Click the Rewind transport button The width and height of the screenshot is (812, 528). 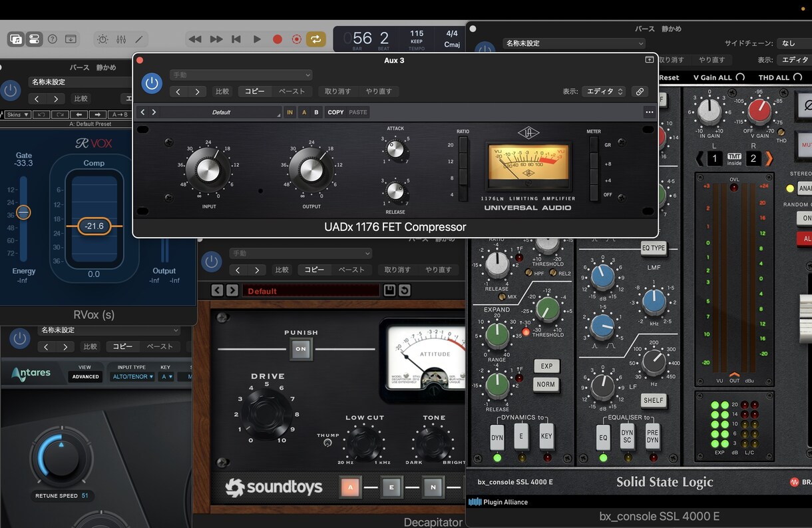click(x=195, y=39)
